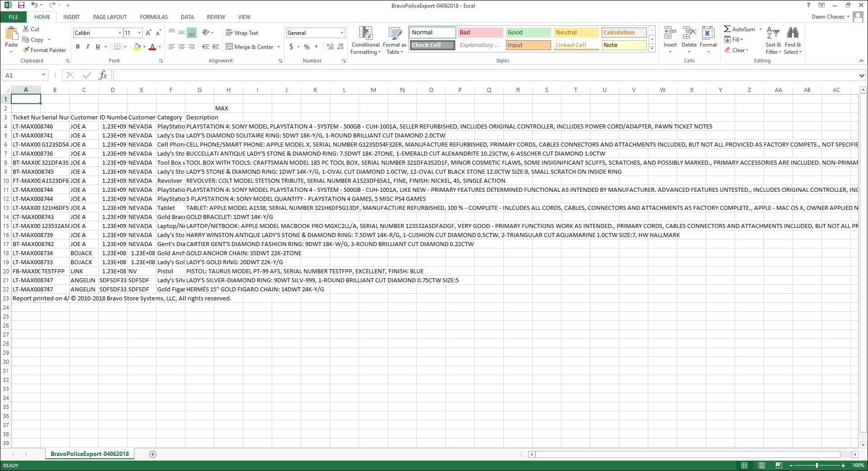Screen dimensions: 868x471
Task: Select BravoPoliceExport-04062018 sheet tab
Action: tap(90, 454)
